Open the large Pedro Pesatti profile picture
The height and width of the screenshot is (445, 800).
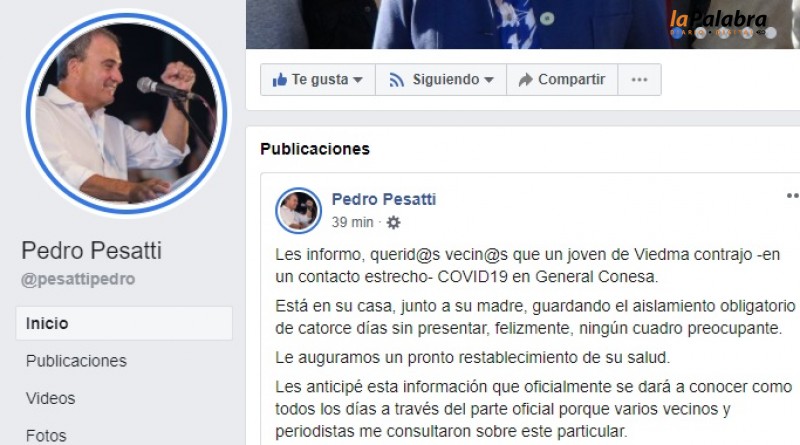pyautogui.click(x=127, y=113)
